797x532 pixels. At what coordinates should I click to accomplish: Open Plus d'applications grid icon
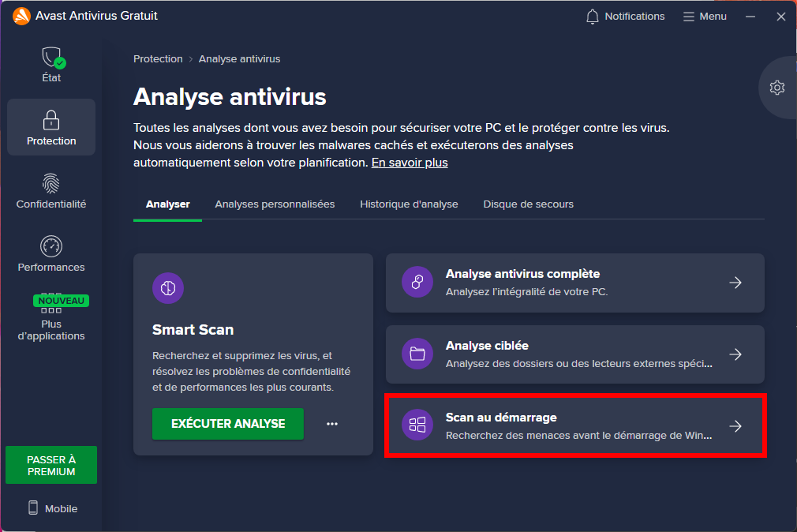tap(51, 303)
